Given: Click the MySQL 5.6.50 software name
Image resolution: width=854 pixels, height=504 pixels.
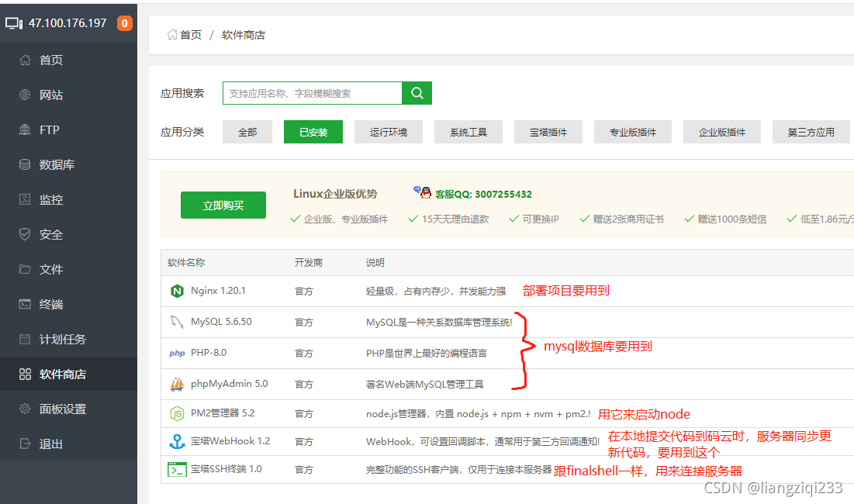Looking at the screenshot, I should (221, 322).
